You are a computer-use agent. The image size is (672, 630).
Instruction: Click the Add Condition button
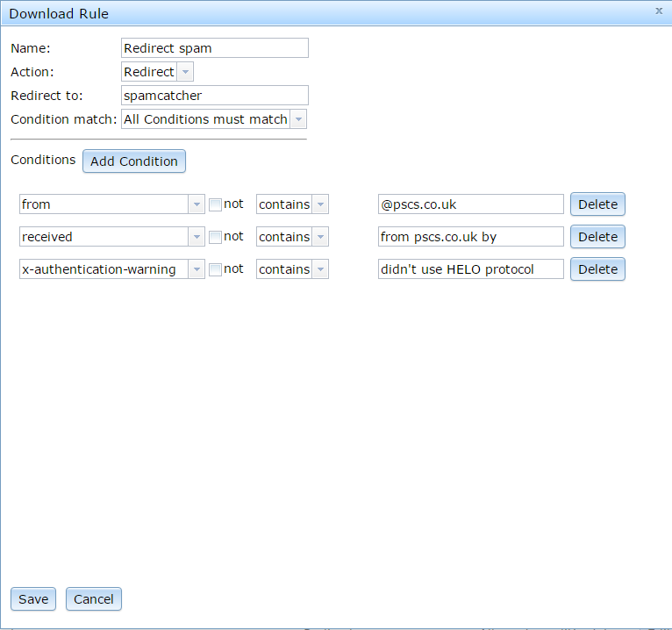pyautogui.click(x=134, y=161)
